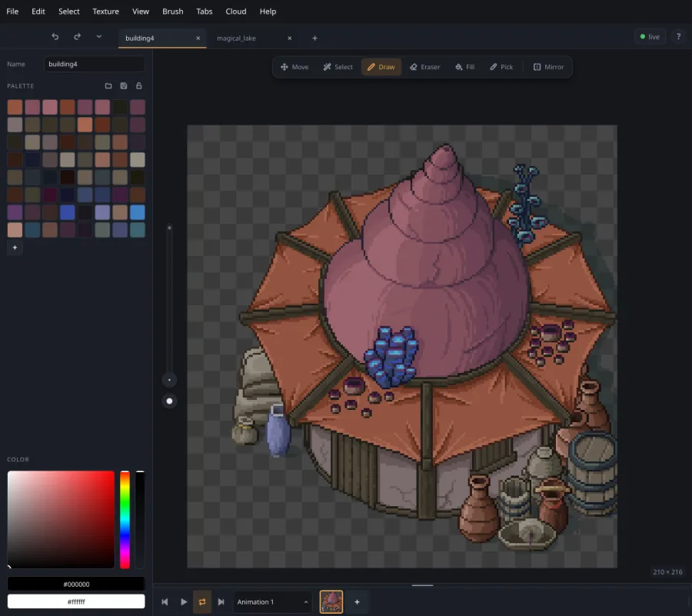This screenshot has height=616, width=692.
Task: Select the Eraser tool
Action: point(425,67)
